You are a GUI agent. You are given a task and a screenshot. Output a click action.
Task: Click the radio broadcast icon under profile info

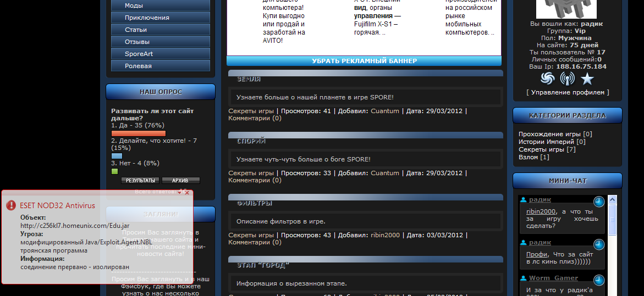[568, 79]
